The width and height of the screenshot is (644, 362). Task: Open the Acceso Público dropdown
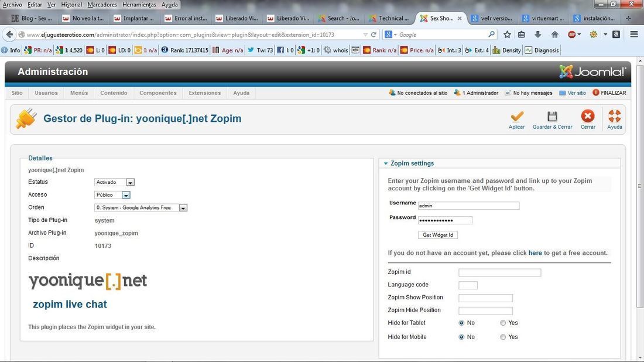coord(112,194)
